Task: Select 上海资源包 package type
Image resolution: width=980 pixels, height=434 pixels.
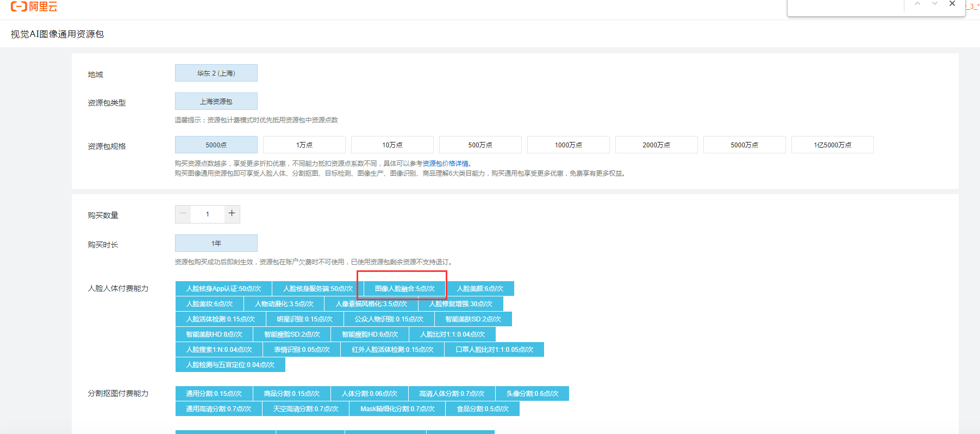Action: (216, 101)
